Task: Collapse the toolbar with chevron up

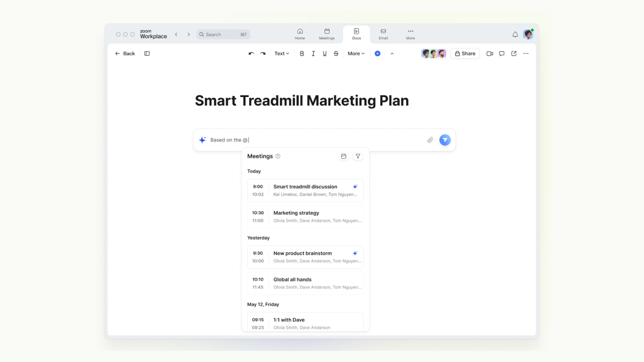Action: 392,54
